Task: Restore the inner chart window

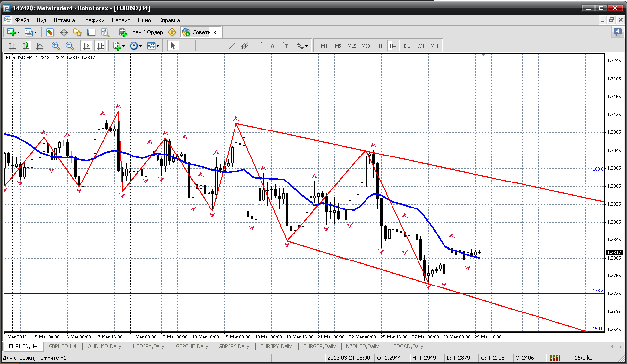Action: coord(611,20)
